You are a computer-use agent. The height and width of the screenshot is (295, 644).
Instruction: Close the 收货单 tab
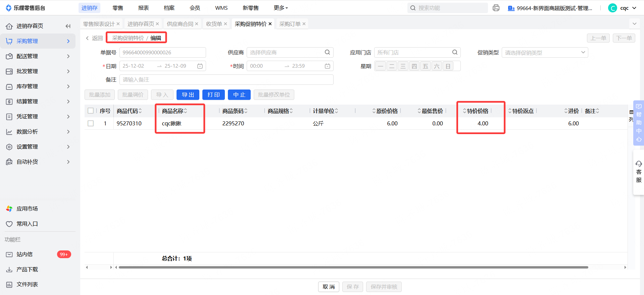click(x=226, y=24)
